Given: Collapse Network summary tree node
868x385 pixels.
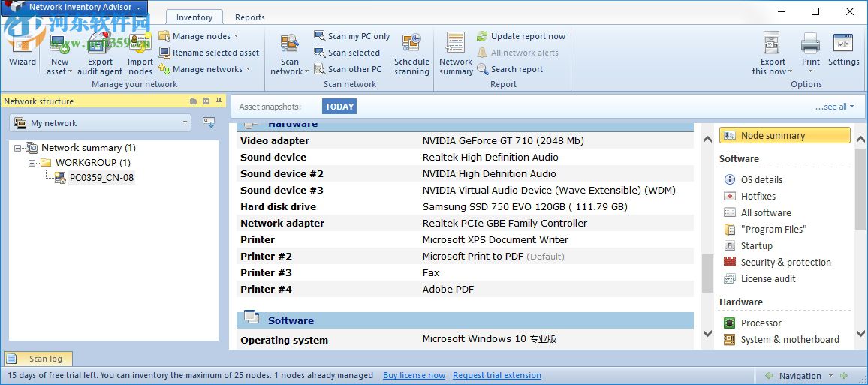Looking at the screenshot, I should tap(18, 149).
